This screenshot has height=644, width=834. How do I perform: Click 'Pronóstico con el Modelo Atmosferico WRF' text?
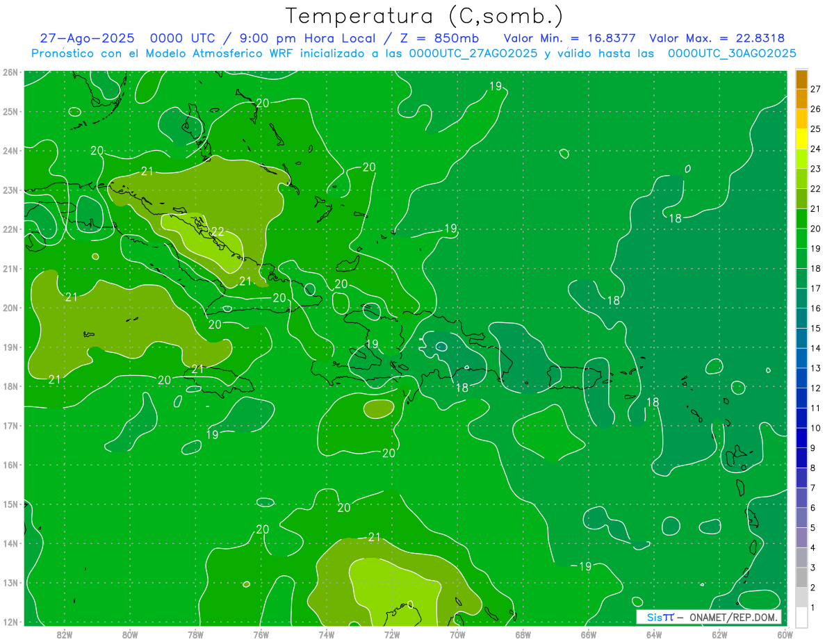pyautogui.click(x=163, y=53)
